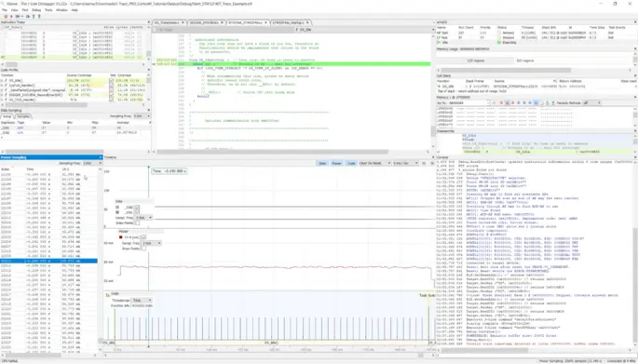638x364 pixels.
Task: Open the Debug menu
Action: click(x=36, y=9)
